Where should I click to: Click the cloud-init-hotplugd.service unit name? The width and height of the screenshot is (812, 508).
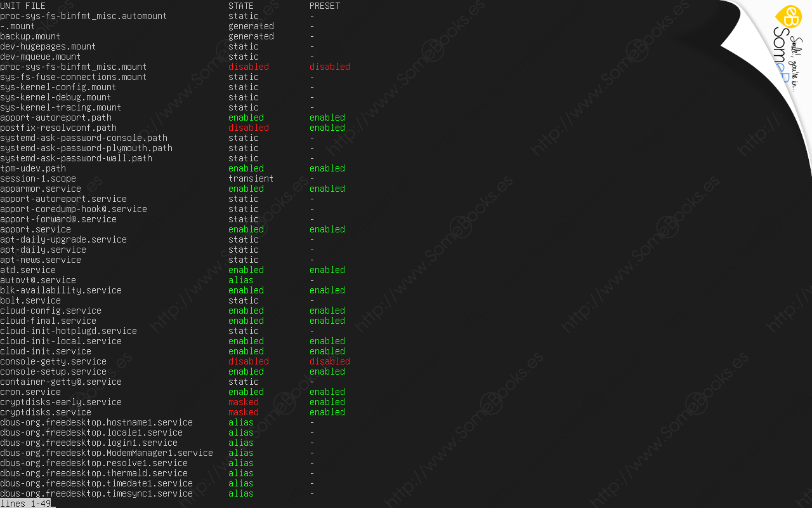[x=69, y=331]
